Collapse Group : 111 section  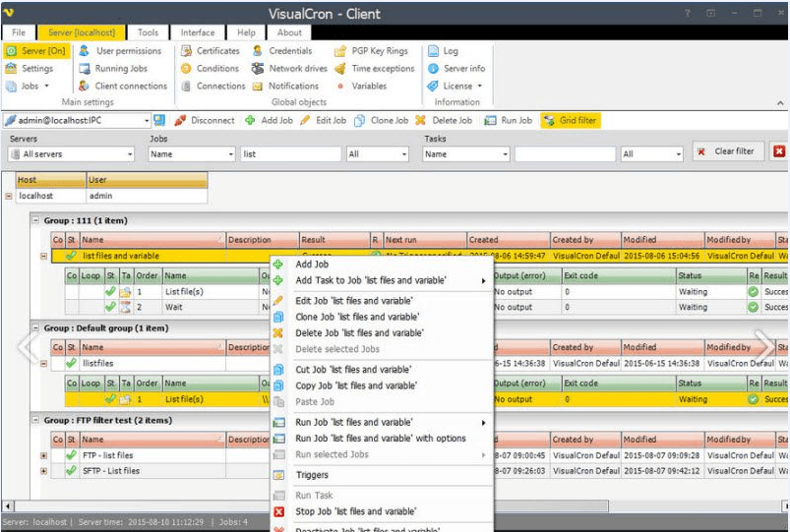(35, 220)
